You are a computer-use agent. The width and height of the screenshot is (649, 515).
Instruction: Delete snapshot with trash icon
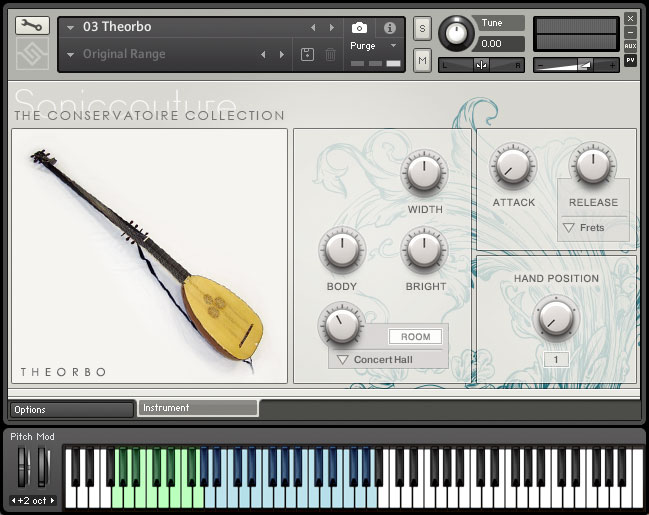pos(330,54)
